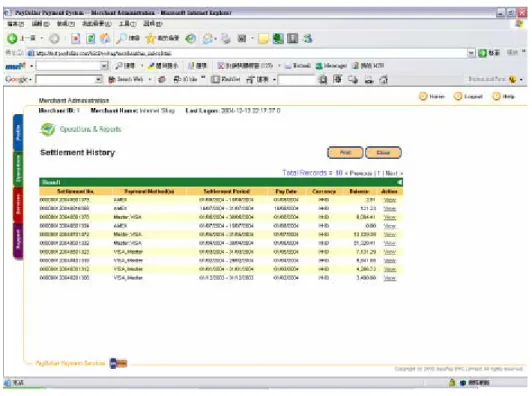The width and height of the screenshot is (532, 396).
Task: Go to the Next results page link
Action: pos(391,173)
